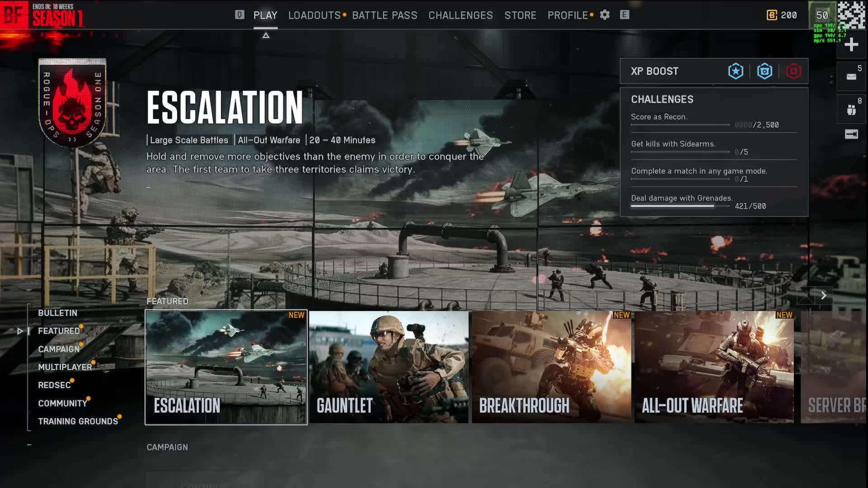Open the Battle Pass tab
This screenshot has height=488, width=868.
pos(384,15)
